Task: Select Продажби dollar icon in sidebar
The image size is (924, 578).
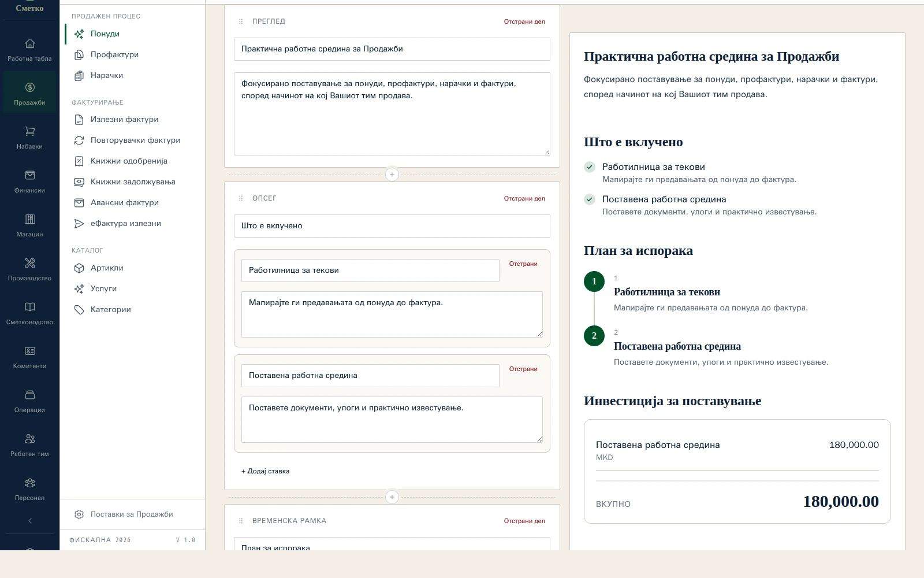Action: coord(29,88)
